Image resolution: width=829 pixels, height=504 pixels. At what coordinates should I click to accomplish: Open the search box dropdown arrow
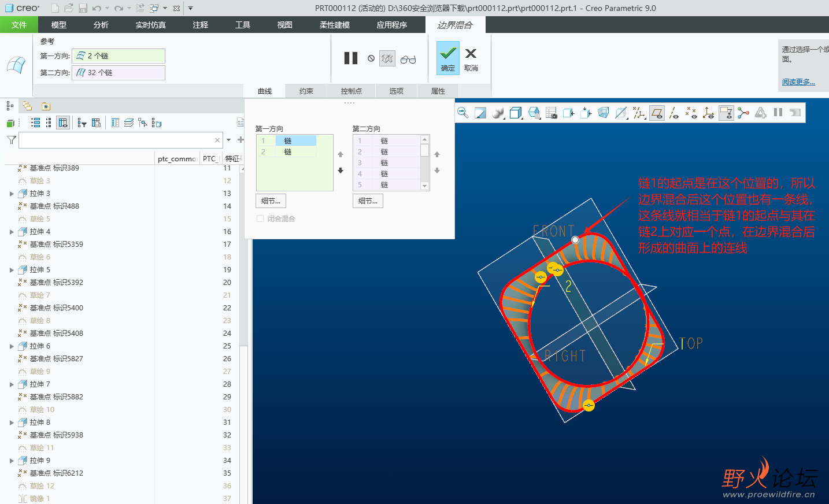(x=229, y=140)
